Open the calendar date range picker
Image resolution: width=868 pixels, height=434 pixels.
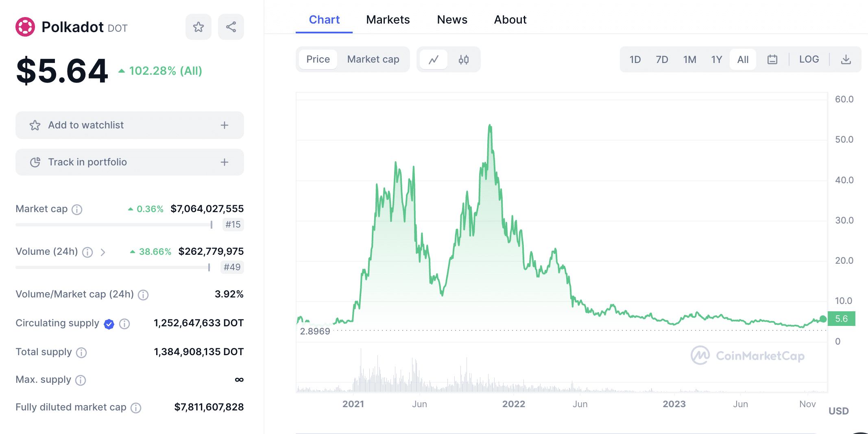(x=772, y=60)
